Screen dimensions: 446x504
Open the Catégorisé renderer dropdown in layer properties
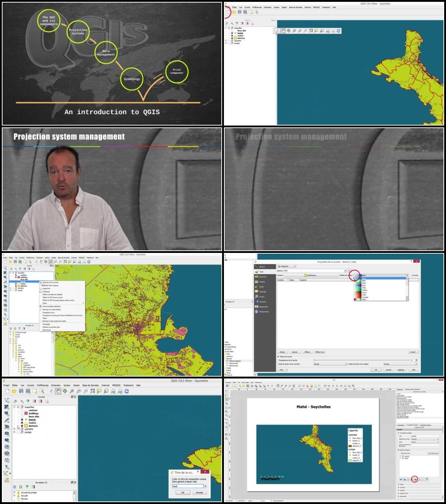click(x=287, y=266)
